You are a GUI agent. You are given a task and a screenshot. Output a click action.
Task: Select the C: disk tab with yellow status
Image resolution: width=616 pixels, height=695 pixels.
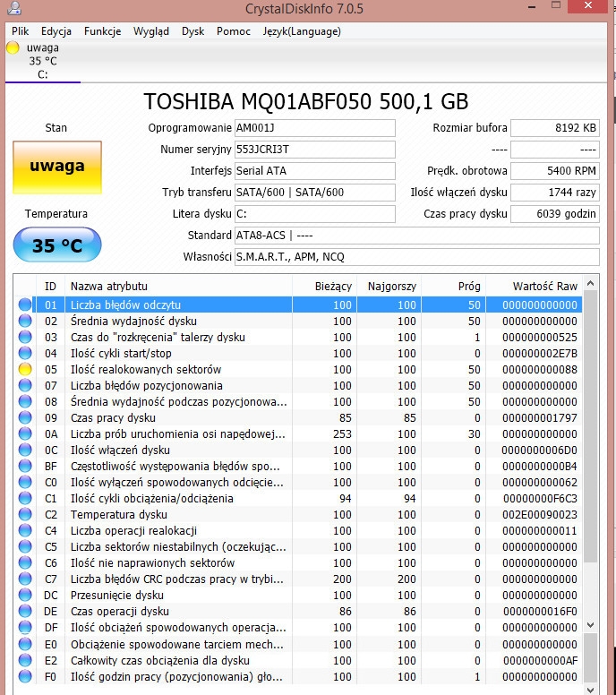[43, 61]
